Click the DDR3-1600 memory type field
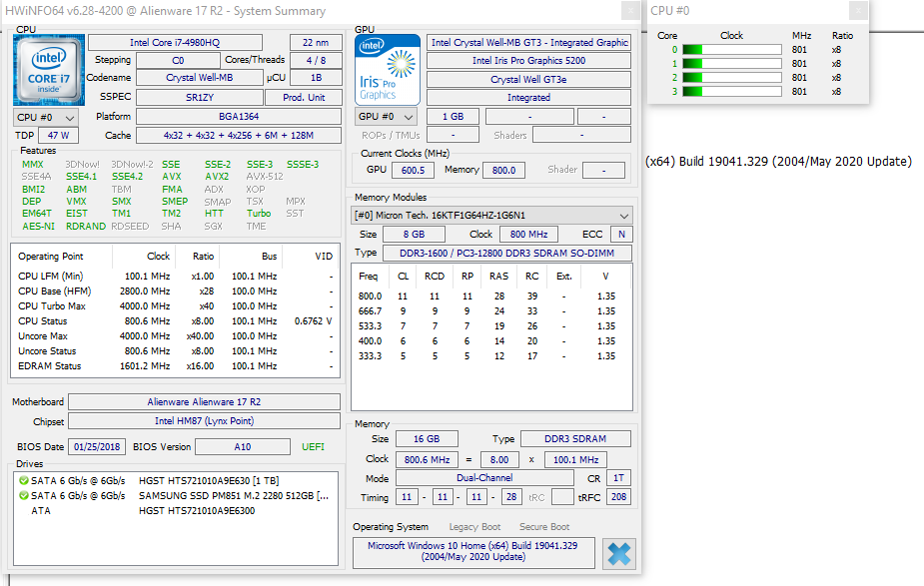Screen dimensions: 924x586 [507, 254]
